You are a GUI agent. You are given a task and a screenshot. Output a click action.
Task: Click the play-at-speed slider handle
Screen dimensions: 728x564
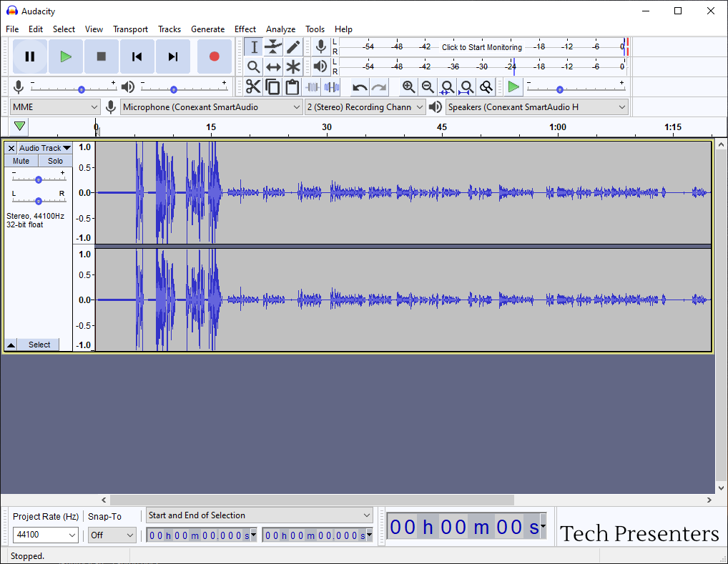560,89
